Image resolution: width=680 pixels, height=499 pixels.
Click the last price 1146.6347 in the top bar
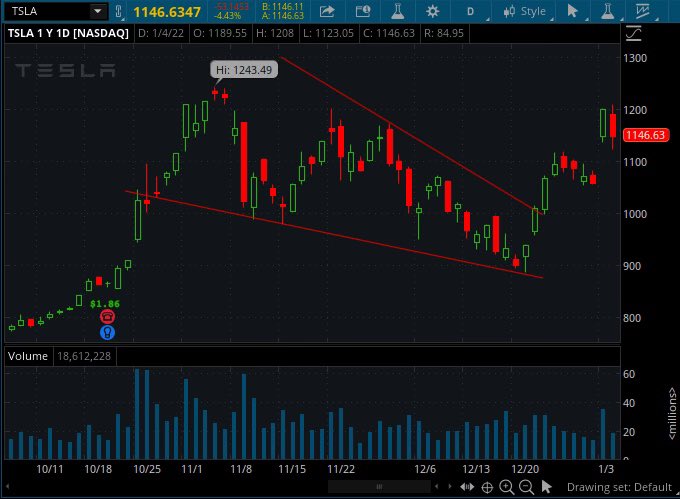tap(167, 12)
